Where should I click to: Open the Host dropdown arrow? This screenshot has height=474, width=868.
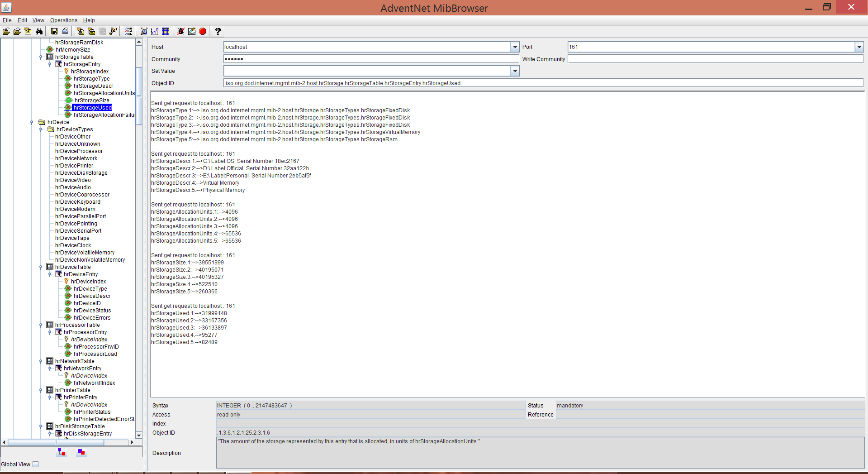(515, 47)
